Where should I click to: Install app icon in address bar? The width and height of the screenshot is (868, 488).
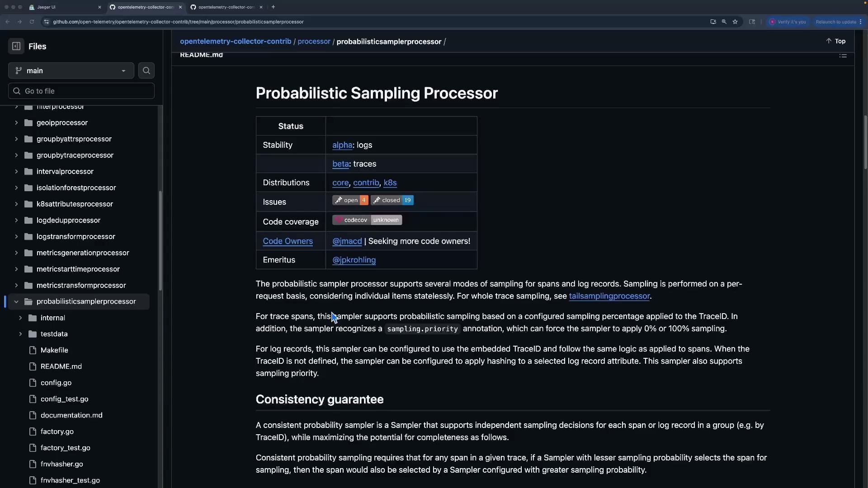(713, 22)
